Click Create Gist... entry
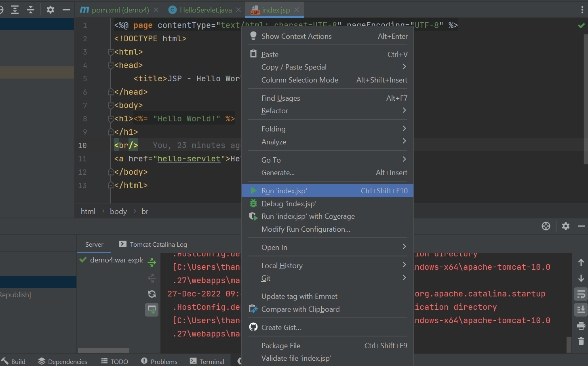The width and height of the screenshot is (588, 366). pos(327,327)
